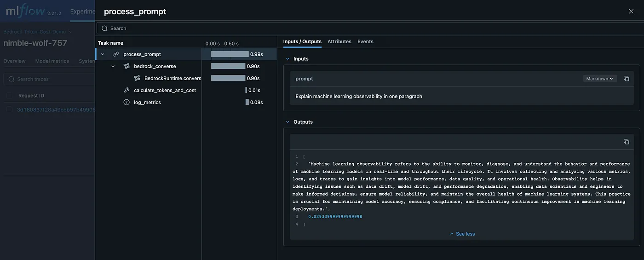Select the BedrockRuntime.converse span row

point(186,78)
